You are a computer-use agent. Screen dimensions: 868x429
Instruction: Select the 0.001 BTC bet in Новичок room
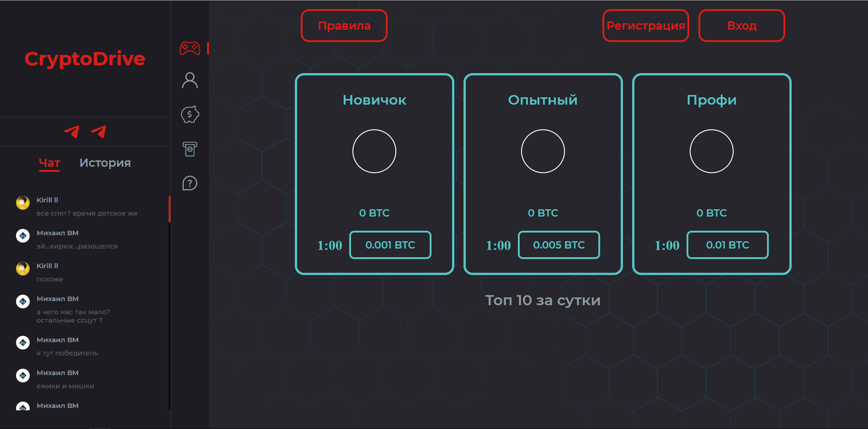(x=390, y=245)
